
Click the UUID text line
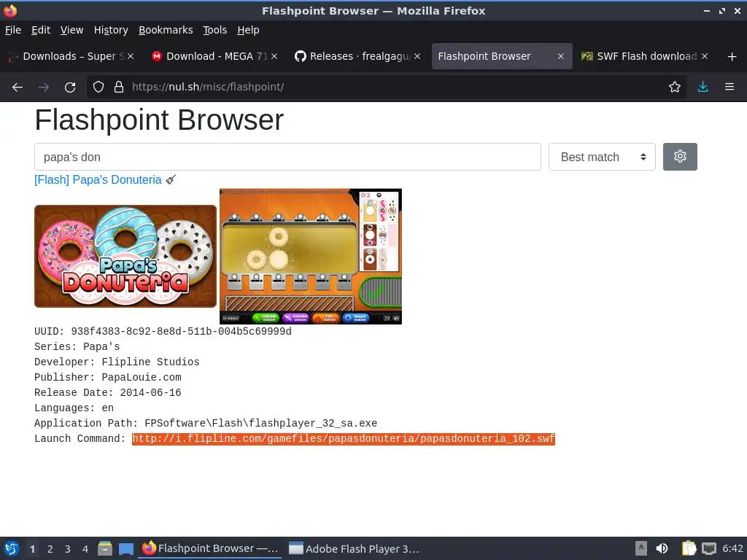click(163, 332)
